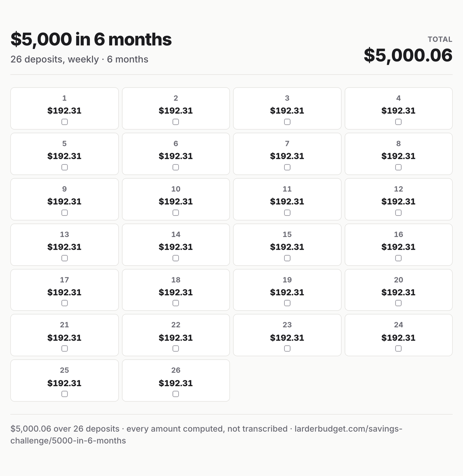
Task: Check deposit 4 checkbox
Action: click(x=398, y=122)
